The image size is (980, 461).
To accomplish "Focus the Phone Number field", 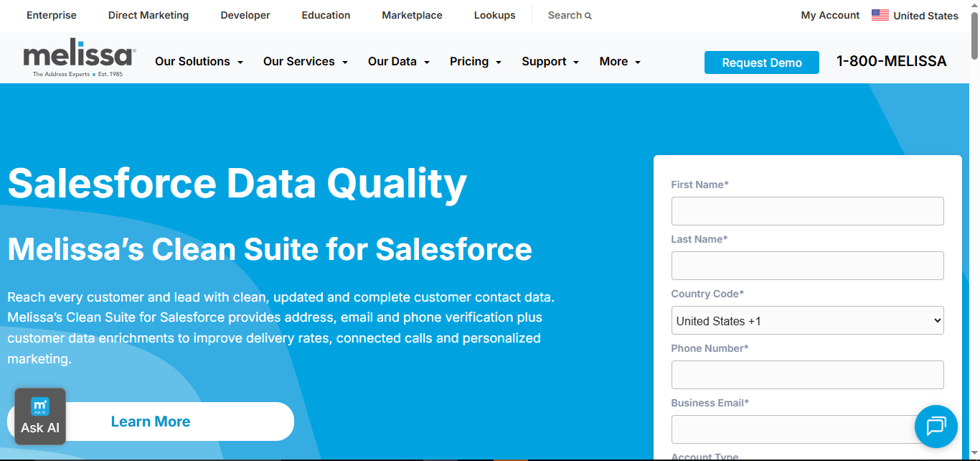I will point(807,375).
